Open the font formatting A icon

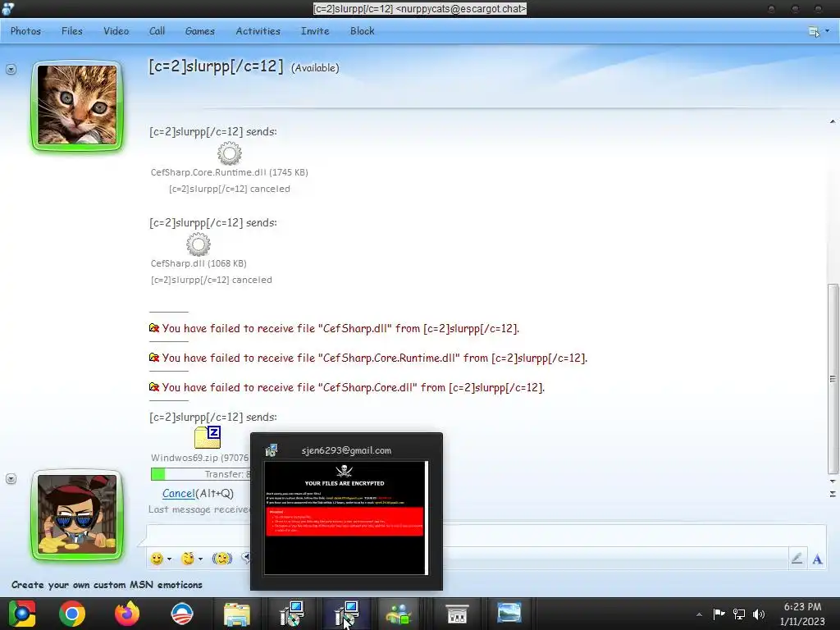[817, 559]
